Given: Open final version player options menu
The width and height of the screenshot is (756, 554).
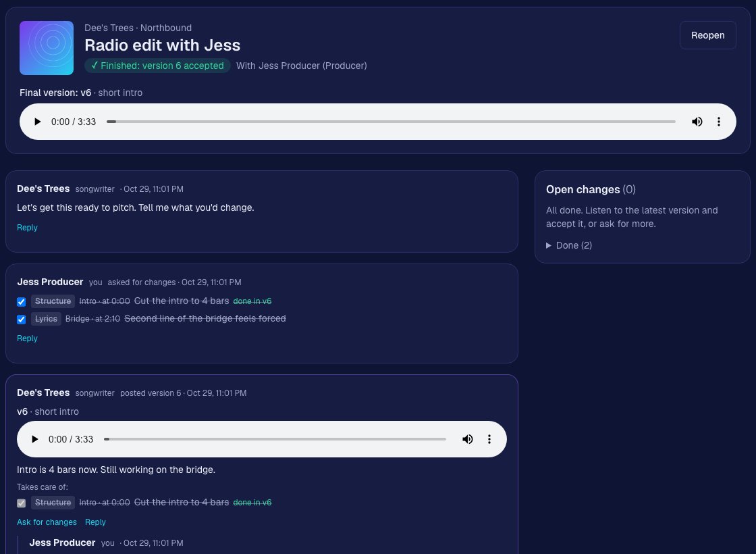Looking at the screenshot, I should pos(718,122).
